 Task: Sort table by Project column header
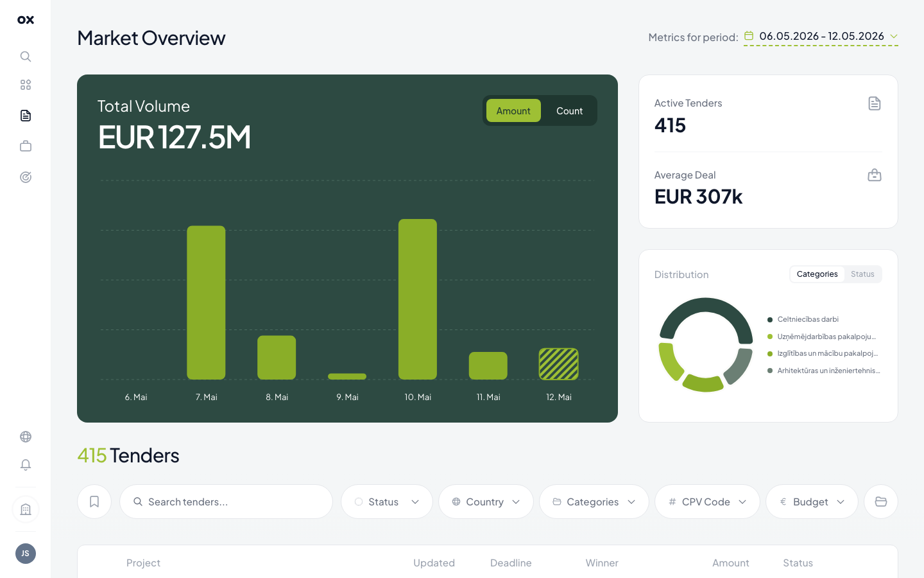click(143, 563)
